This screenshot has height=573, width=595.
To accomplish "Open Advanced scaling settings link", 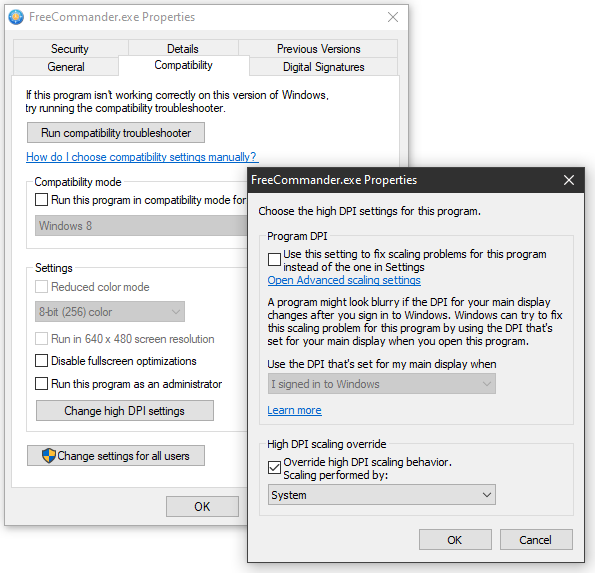I will pos(344,280).
